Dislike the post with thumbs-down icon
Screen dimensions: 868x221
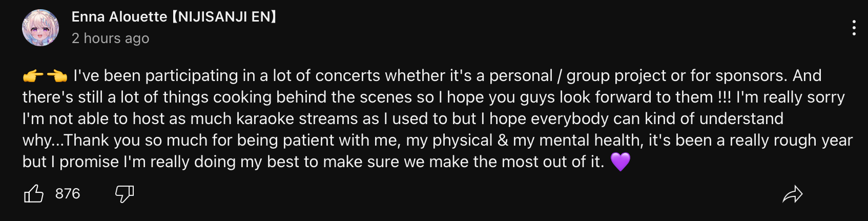tap(125, 194)
